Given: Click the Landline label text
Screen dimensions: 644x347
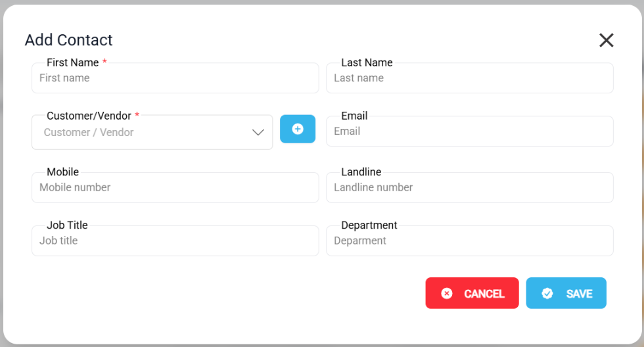Looking at the screenshot, I should [361, 172].
